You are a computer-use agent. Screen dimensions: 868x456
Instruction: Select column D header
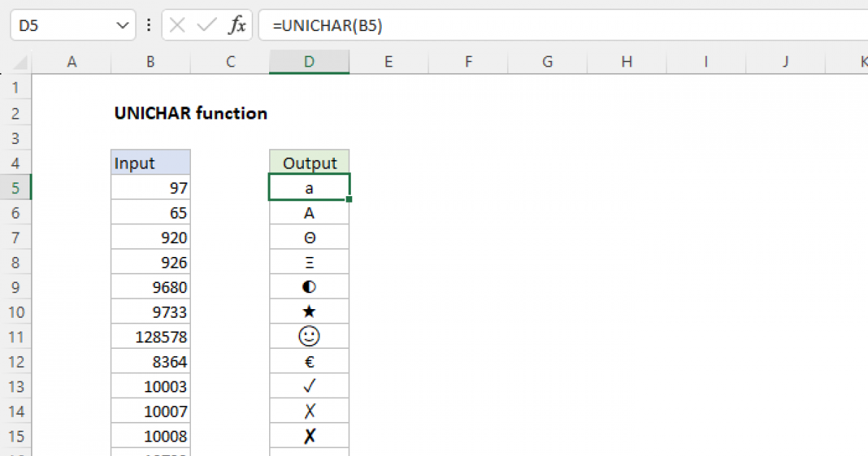click(x=309, y=62)
